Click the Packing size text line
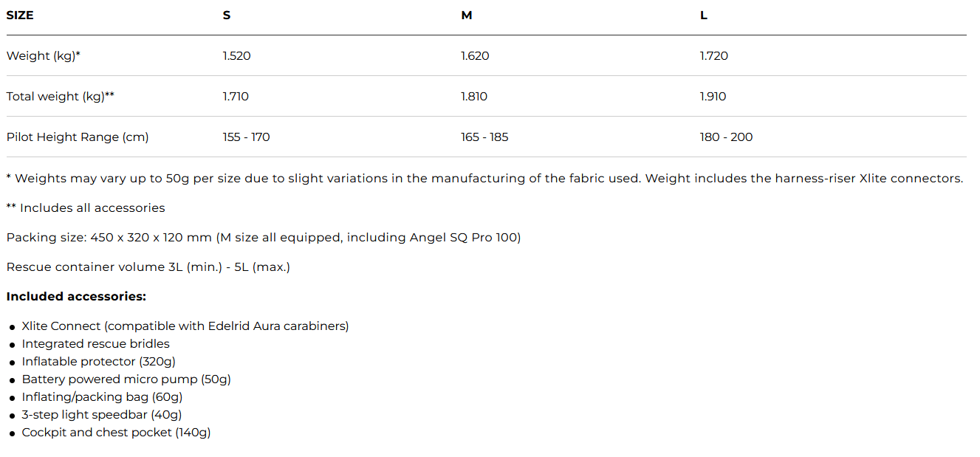 click(x=264, y=237)
